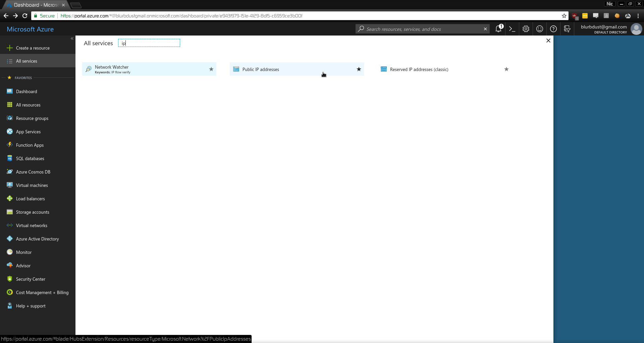
Task: Click the Help + support icon
Action: point(10,306)
